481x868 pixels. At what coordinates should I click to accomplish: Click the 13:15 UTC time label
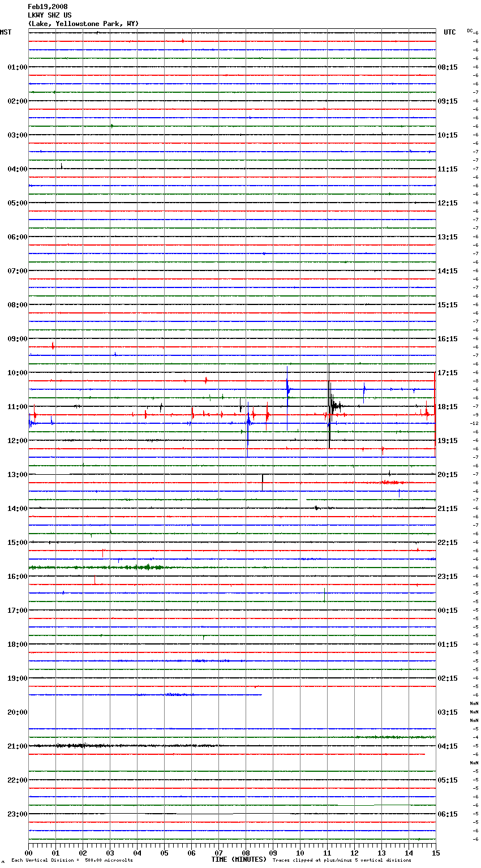click(448, 237)
